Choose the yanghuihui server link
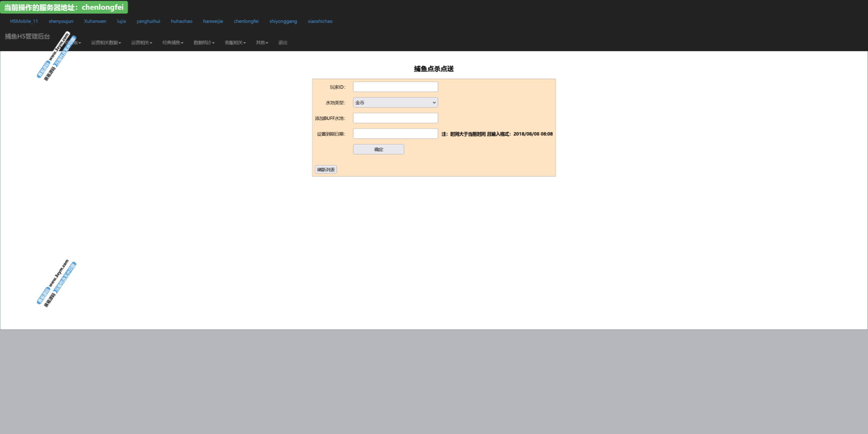Screen dimensions: 868x434 (x=148, y=21)
